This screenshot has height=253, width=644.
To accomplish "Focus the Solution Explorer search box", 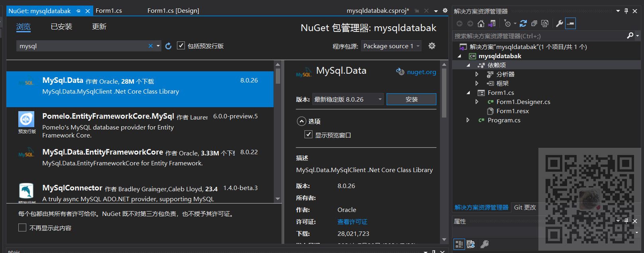I will [x=540, y=36].
